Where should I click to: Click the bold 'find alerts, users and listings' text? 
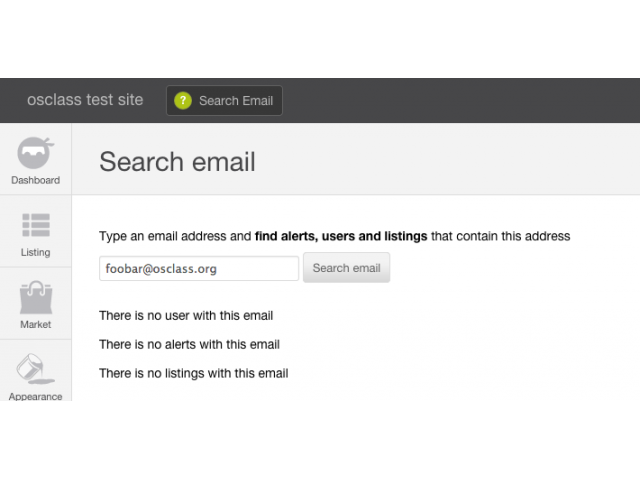341,236
